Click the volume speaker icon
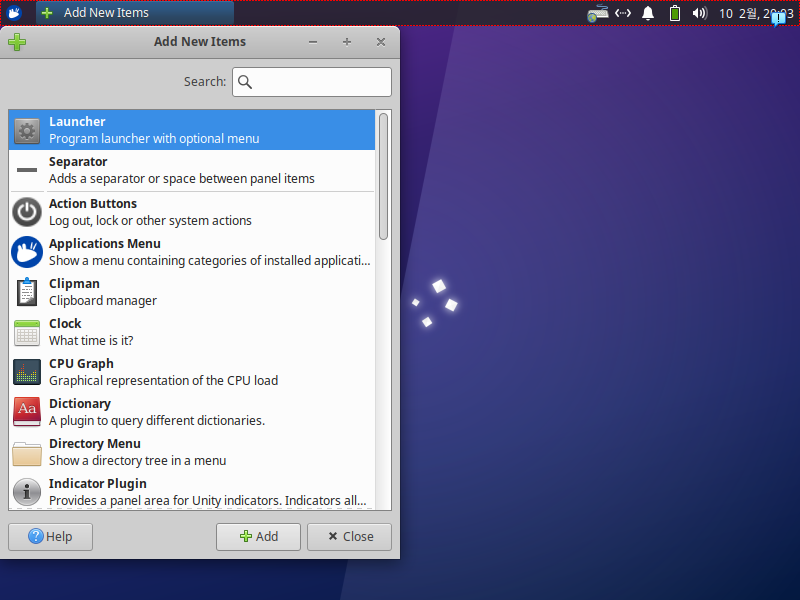Image resolution: width=800 pixels, height=600 pixels. pos(699,13)
